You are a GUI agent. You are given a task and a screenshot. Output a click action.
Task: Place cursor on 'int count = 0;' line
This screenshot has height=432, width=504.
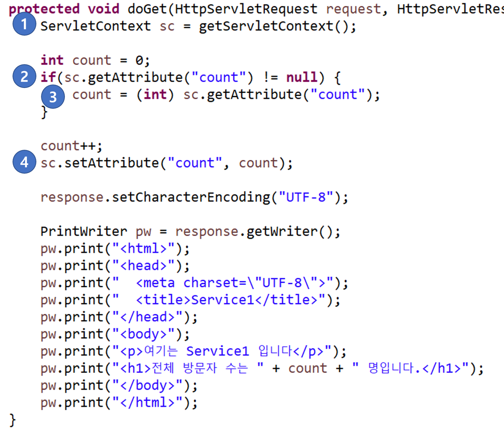(95, 60)
